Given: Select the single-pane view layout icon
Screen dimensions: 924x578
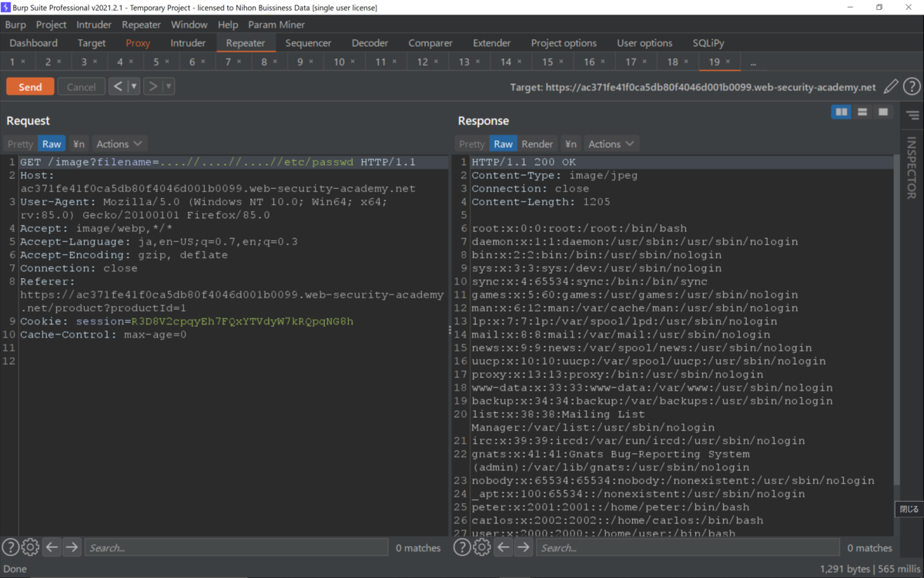Looking at the screenshot, I should click(884, 112).
